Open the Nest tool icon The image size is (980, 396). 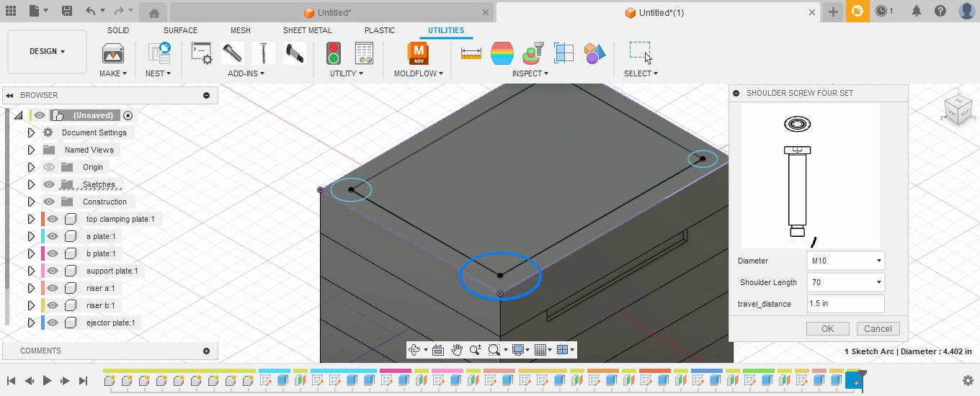coord(159,53)
